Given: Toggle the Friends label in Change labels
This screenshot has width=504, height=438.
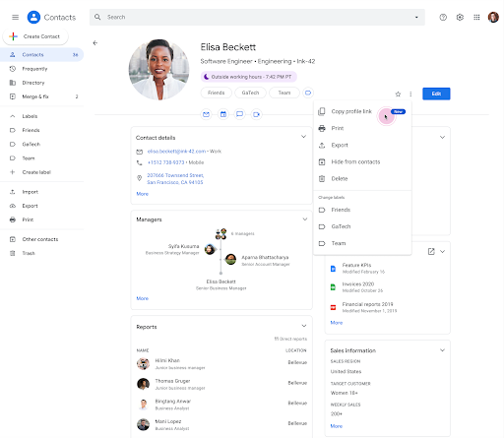Looking at the screenshot, I should (x=362, y=210).
